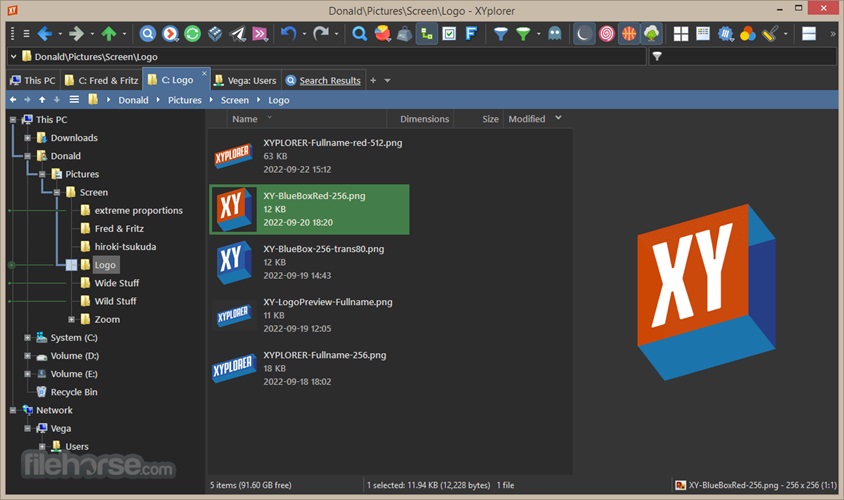Screen dimensions: 844x500
Task: Click the blue Visual Filter funnel icon
Action: pyautogui.click(x=501, y=34)
